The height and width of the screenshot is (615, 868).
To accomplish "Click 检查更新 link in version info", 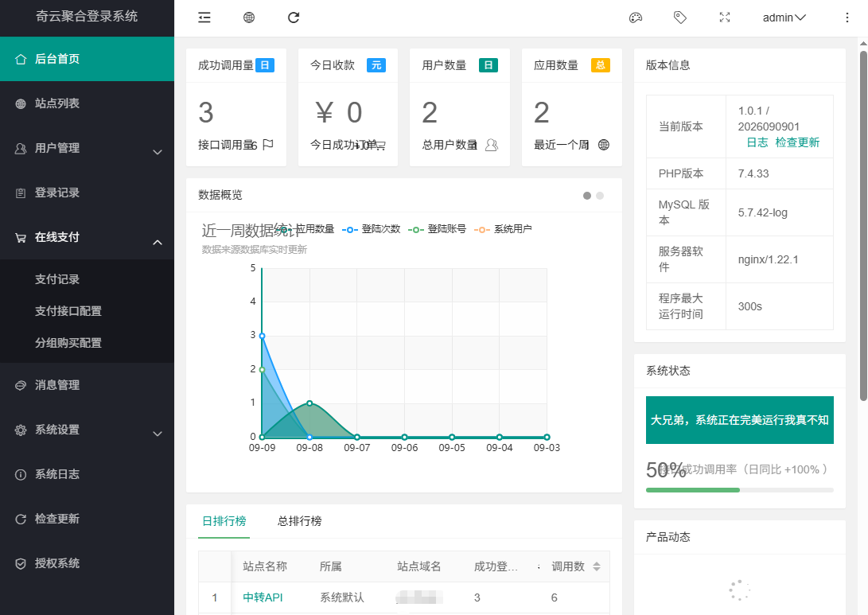I will point(797,143).
